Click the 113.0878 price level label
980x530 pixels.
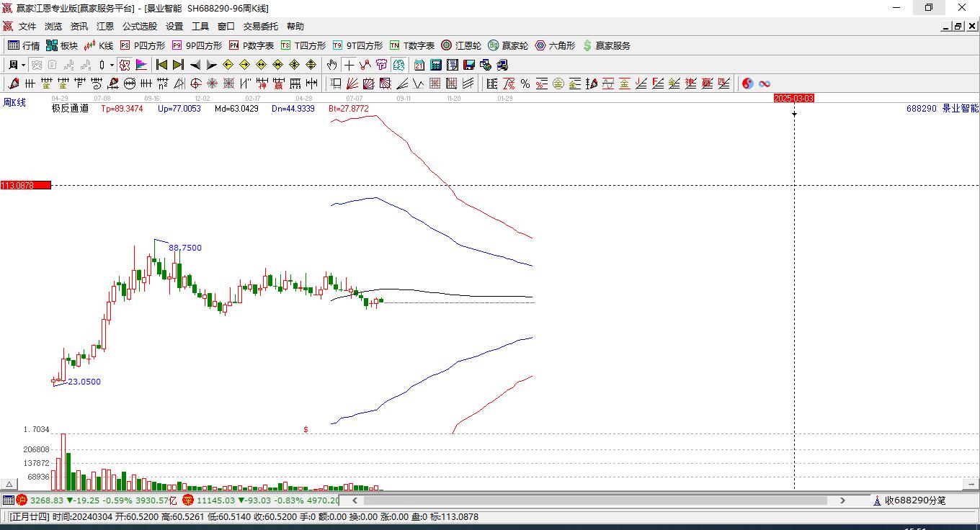[x=26, y=186]
